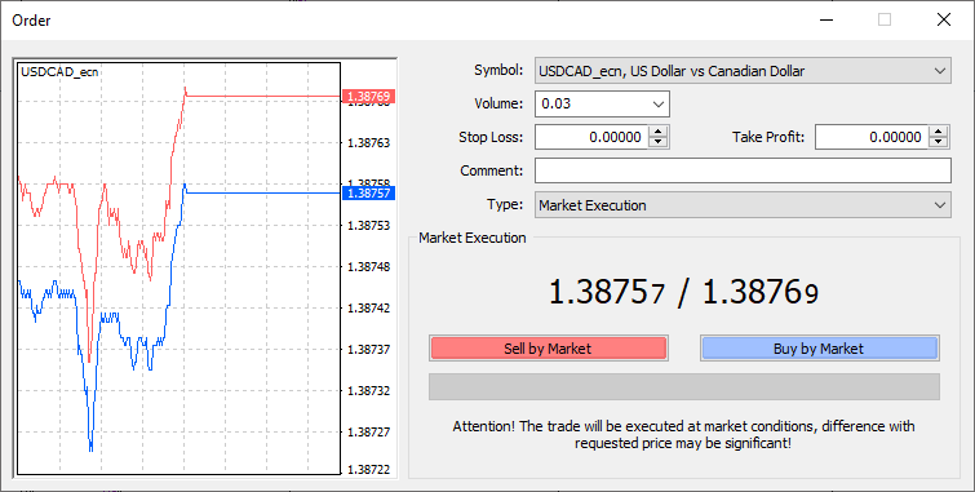Expand the Volume dropdown arrow
This screenshot has width=977, height=493.
pyautogui.click(x=657, y=104)
